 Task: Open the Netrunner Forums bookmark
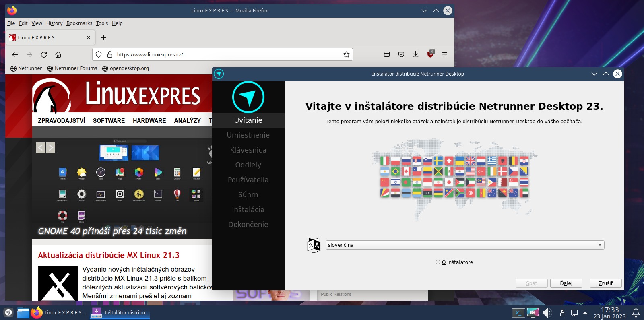point(72,68)
